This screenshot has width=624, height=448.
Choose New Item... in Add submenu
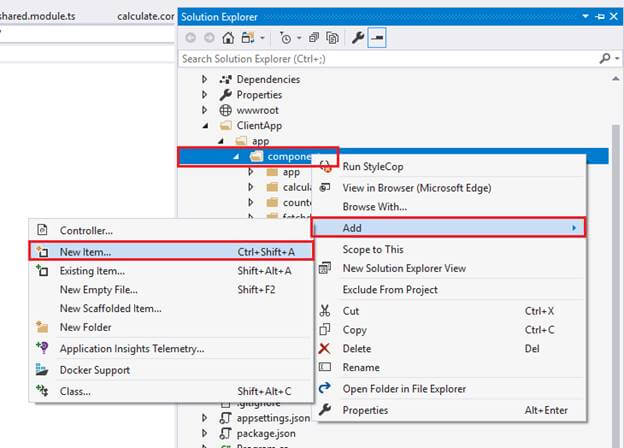pos(171,252)
